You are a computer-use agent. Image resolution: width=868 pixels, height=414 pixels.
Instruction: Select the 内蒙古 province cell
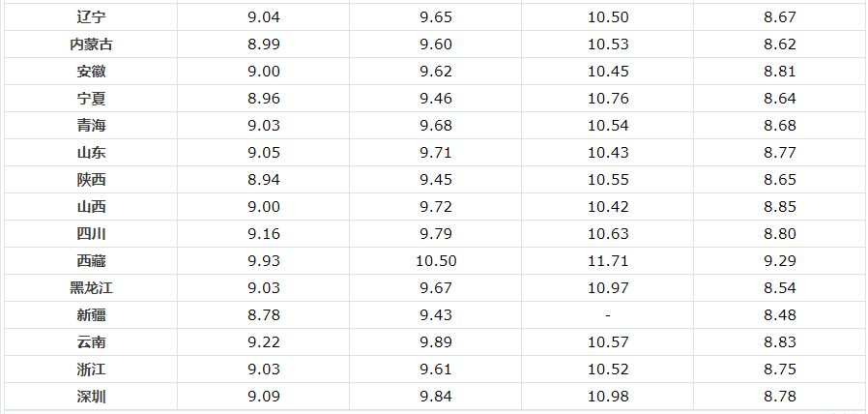[92, 44]
